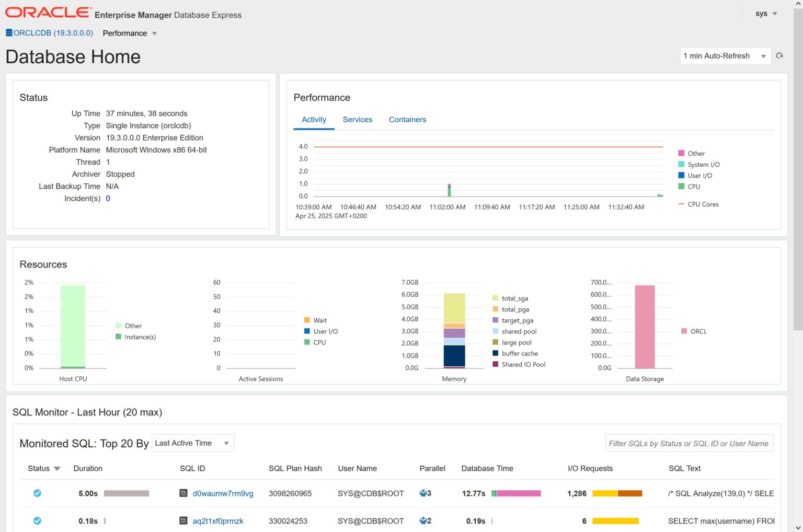803x532 pixels.
Task: Click the done status checkmark for 0.18s query
Action: tap(37, 521)
